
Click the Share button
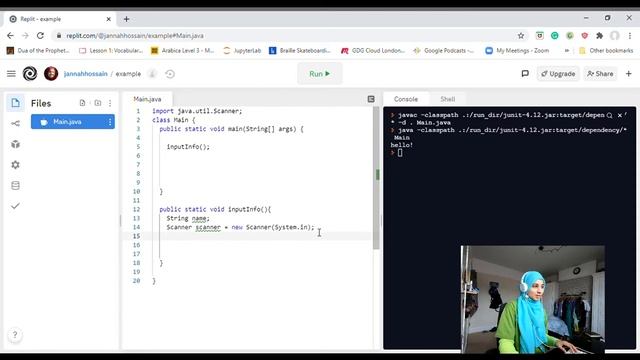(x=600, y=74)
